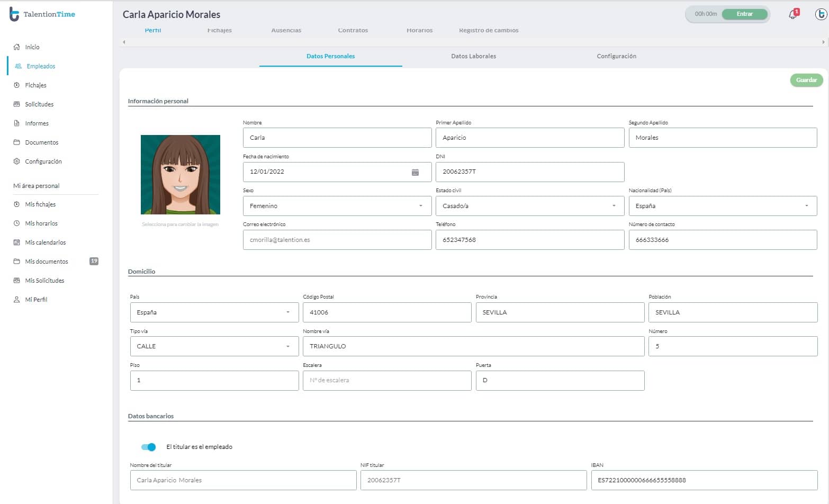Click the Solicitudes sidebar icon
Screen dimensions: 829x504
(16, 104)
